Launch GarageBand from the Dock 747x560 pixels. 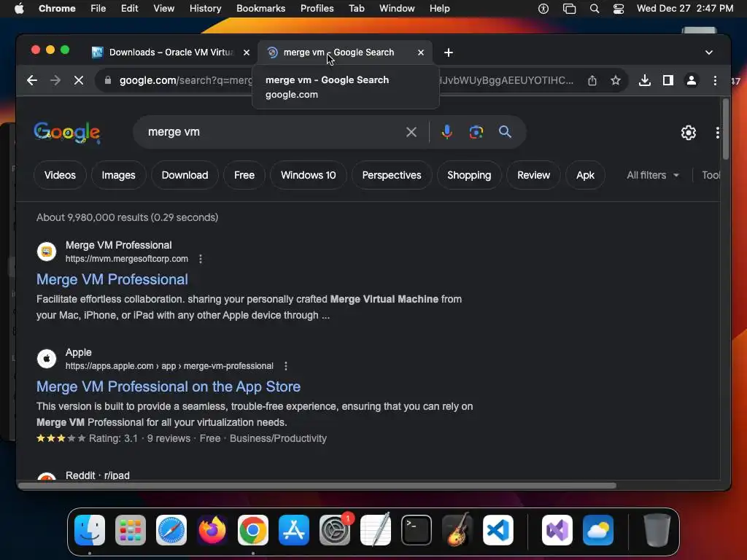[x=457, y=530]
